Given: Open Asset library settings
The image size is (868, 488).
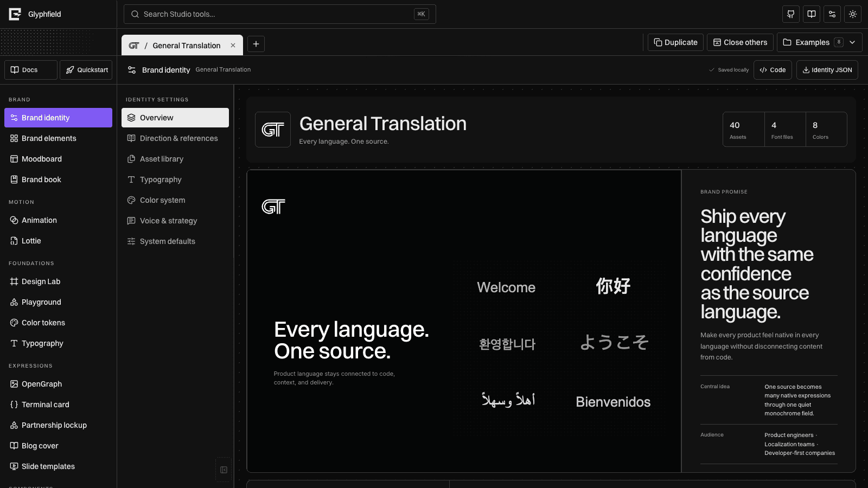Looking at the screenshot, I should (175, 159).
